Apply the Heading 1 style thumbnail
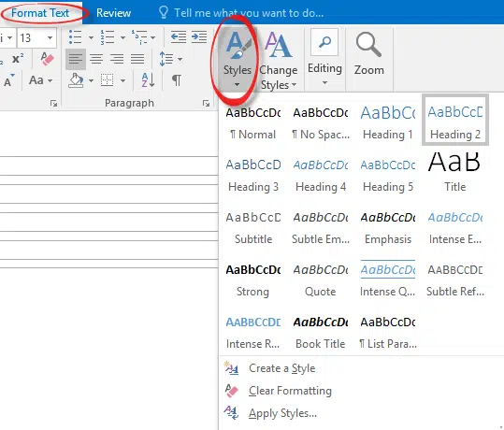 (x=388, y=122)
